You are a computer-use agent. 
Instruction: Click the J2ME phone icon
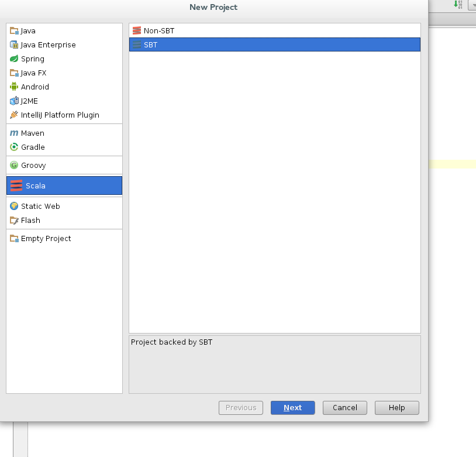(14, 101)
